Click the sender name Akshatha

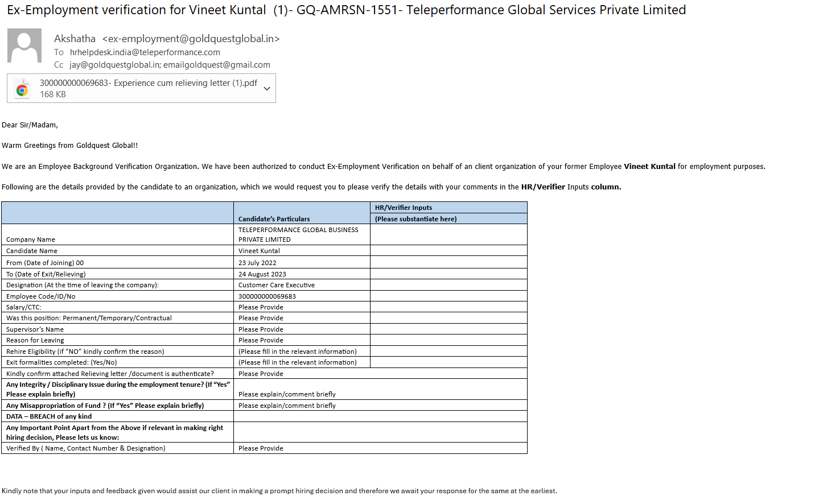coord(75,39)
